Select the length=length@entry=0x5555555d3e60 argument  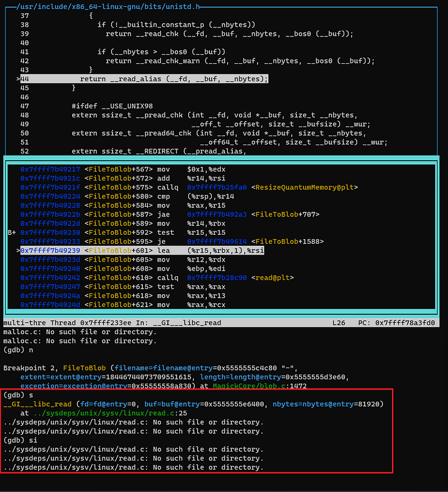[x=272, y=377]
